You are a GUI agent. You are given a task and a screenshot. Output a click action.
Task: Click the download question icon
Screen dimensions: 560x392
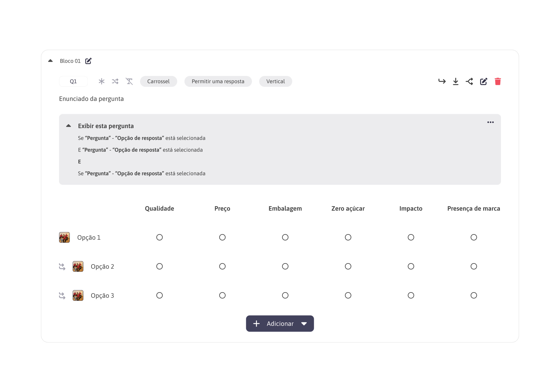456,81
